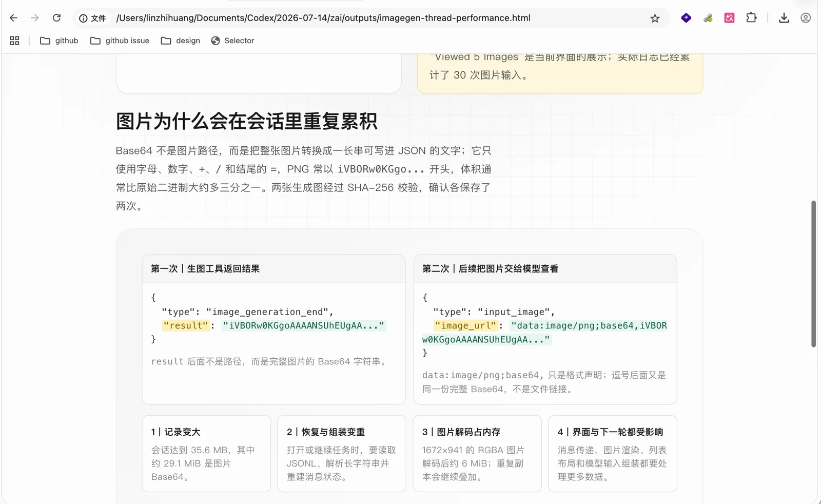Screen dimensions: 821x504
Task: Click the highlighted "image_url" key
Action: coord(465,325)
